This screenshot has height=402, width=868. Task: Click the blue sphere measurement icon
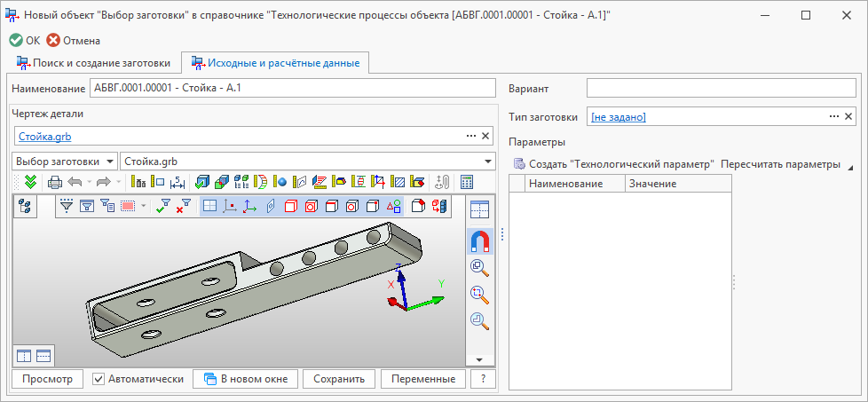click(x=281, y=181)
